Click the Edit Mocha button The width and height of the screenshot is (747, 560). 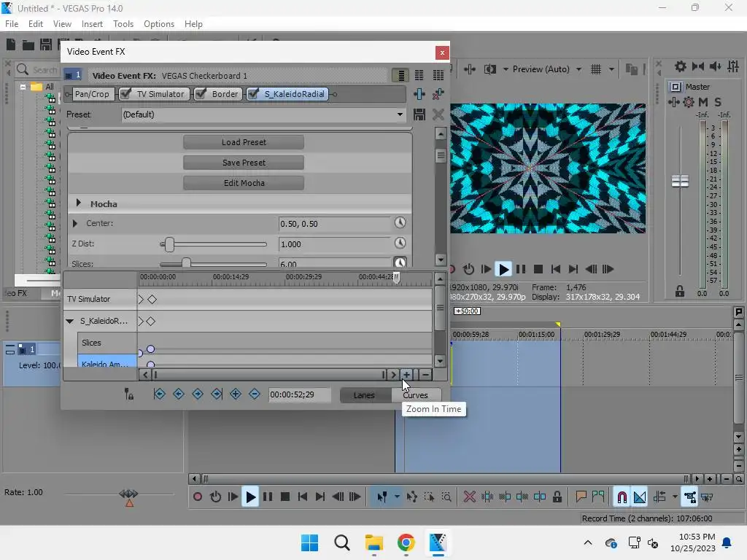pos(244,183)
